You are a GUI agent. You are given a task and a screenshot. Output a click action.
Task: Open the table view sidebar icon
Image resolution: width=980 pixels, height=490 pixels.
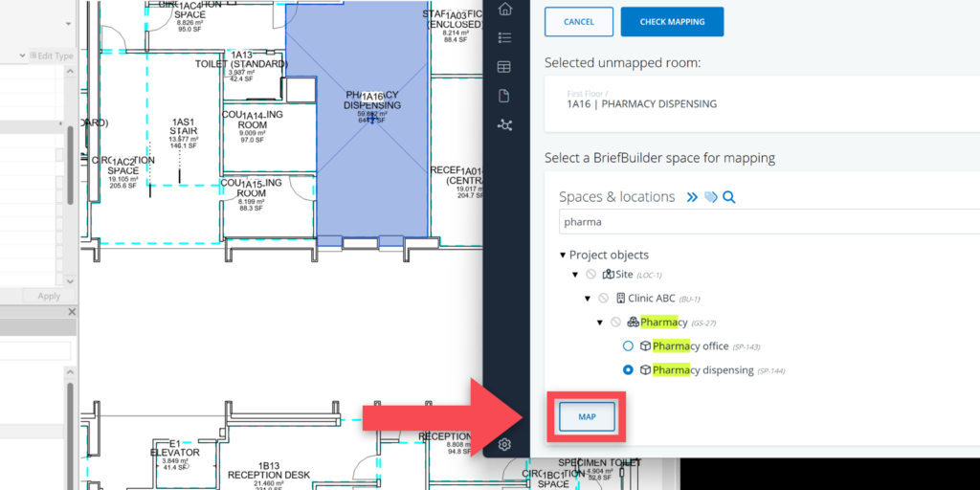pos(504,67)
